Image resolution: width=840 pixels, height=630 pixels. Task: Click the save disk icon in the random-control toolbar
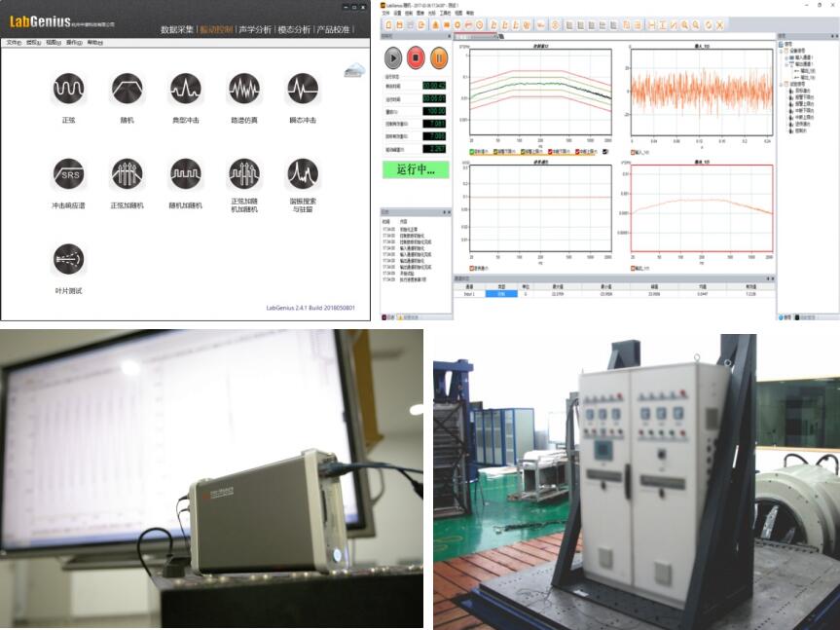coord(400,25)
